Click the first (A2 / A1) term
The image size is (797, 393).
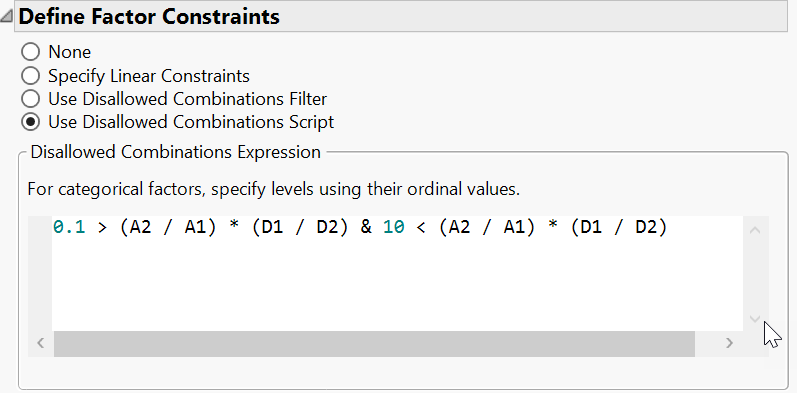(x=168, y=228)
